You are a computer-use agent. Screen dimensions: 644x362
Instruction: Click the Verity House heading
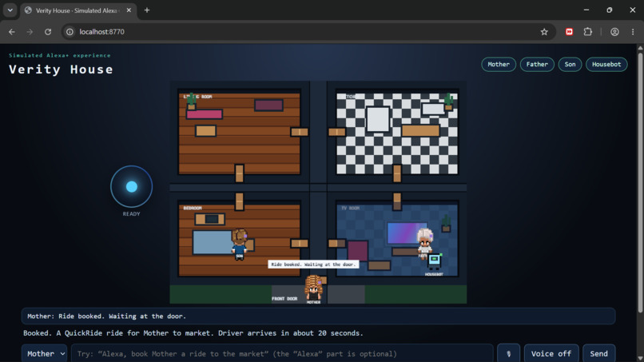[61, 69]
